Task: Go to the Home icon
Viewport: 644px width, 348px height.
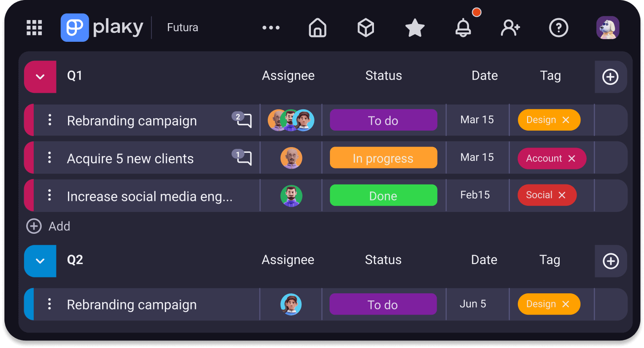Action: click(x=317, y=28)
